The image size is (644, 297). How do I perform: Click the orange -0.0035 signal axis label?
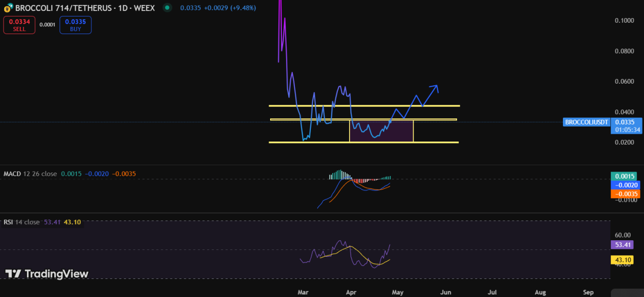[x=625, y=194]
